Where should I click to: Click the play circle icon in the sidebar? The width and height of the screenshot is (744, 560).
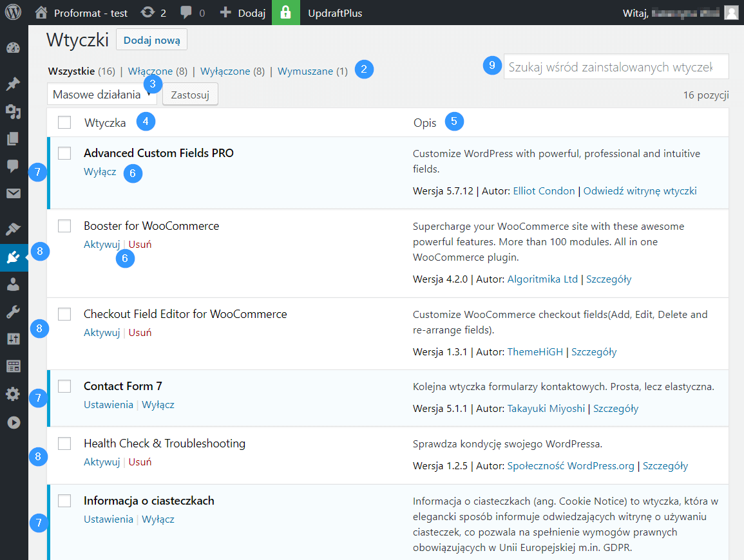click(x=14, y=422)
